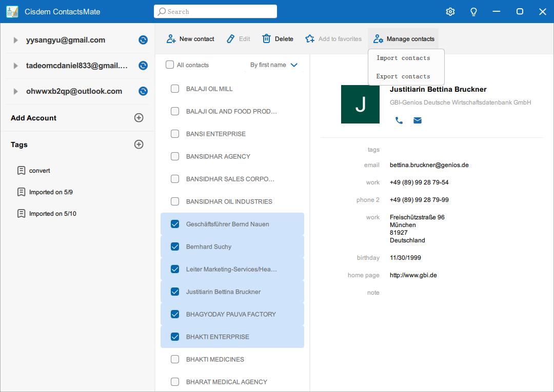Screen dimensions: 554x392
Task: Click the Add to favorites star icon
Action: click(309, 38)
